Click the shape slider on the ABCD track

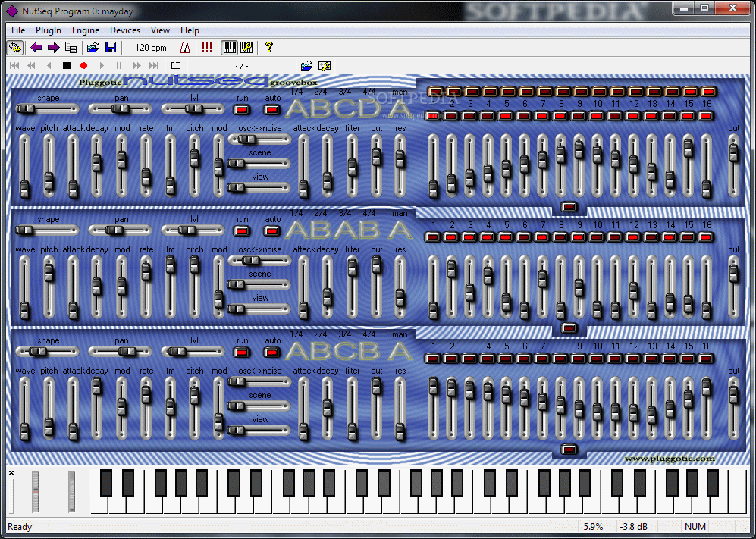47,109
